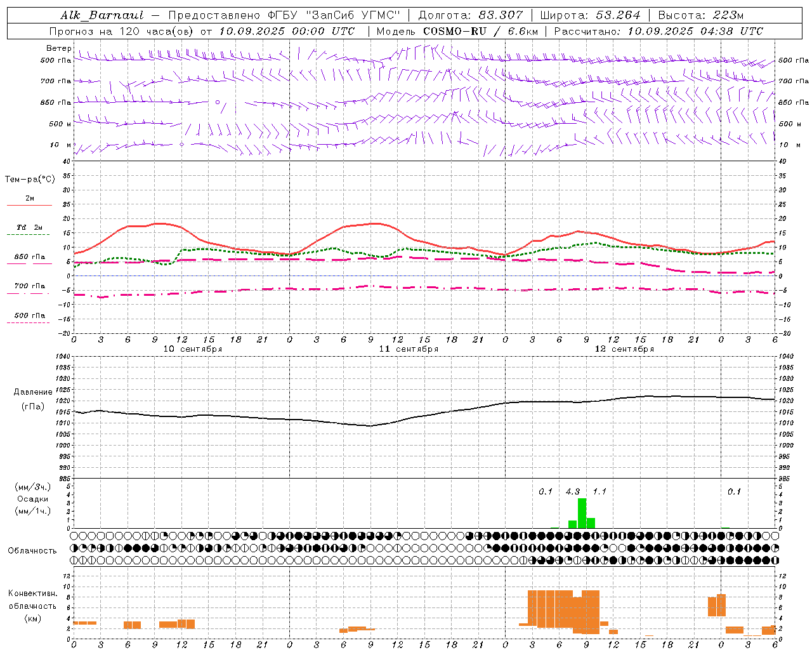Click the '(гПа)' unit under Давление
This screenshot has height=650, width=812.
[x=33, y=406]
